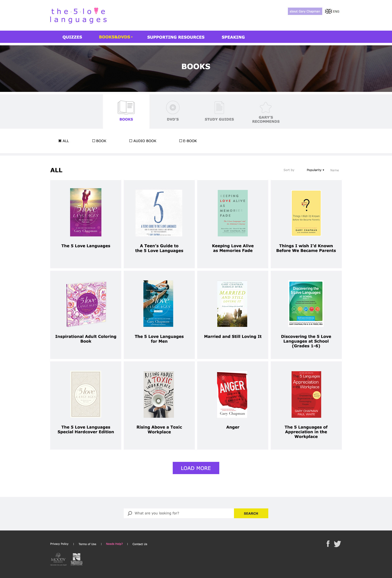
Task: Open the Study Guides document icon
Action: 219,108
